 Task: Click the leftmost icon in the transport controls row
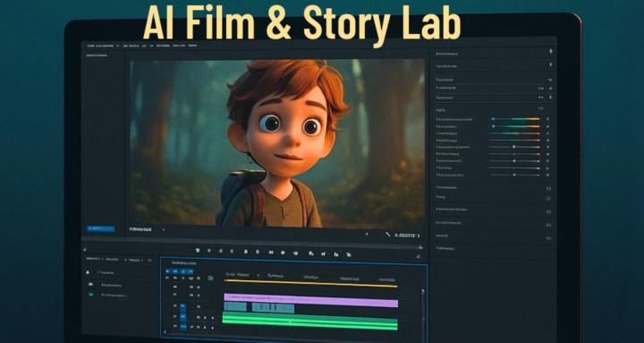(198, 250)
